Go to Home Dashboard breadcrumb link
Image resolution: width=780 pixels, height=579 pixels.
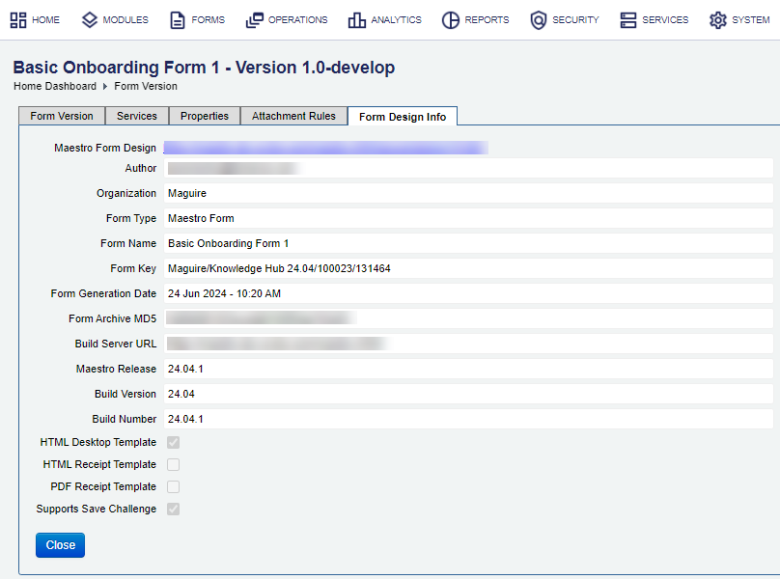tap(55, 86)
